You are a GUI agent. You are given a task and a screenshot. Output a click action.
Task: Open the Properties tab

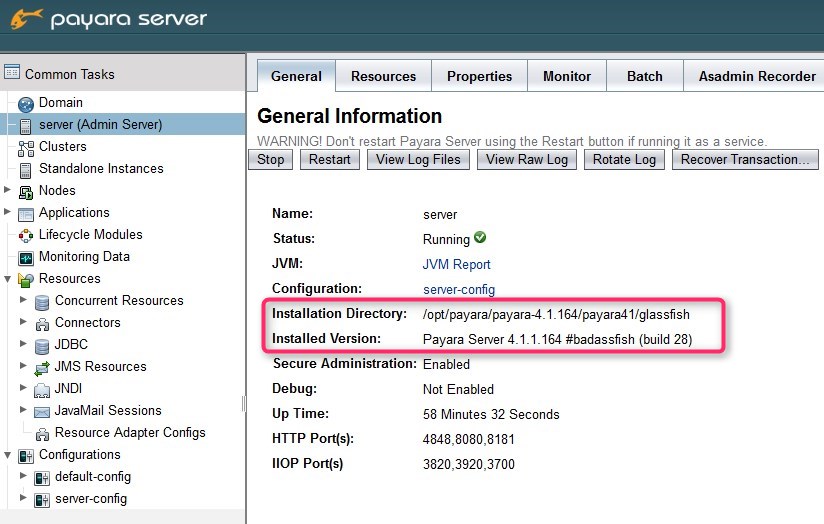tap(479, 76)
